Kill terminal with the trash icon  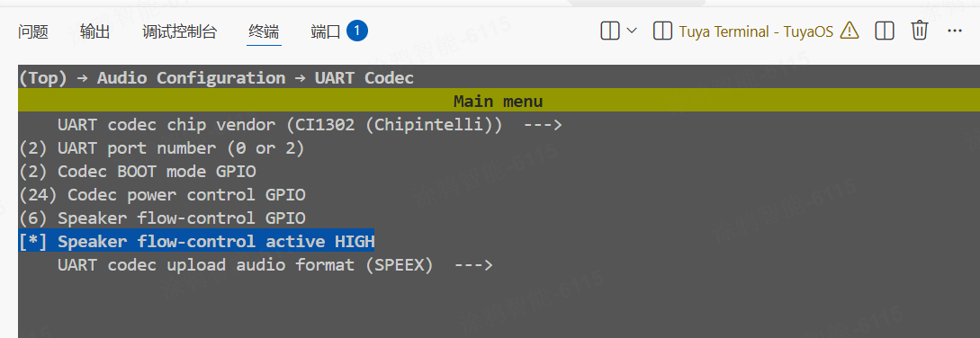click(920, 30)
